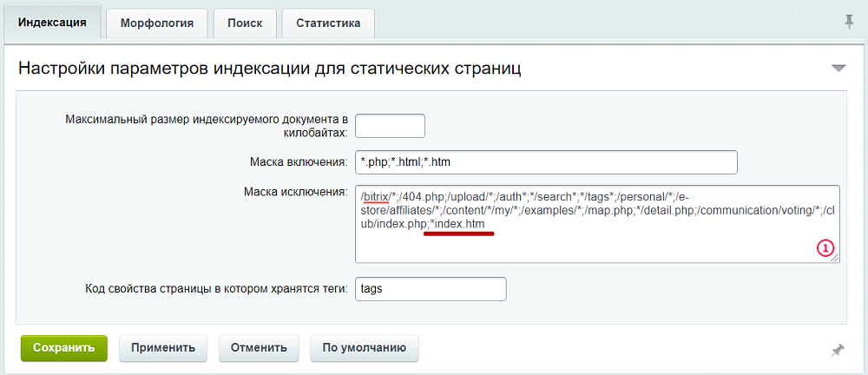Screen dimensions: 868x375
Task: Click the Отменить button
Action: pyautogui.click(x=258, y=347)
